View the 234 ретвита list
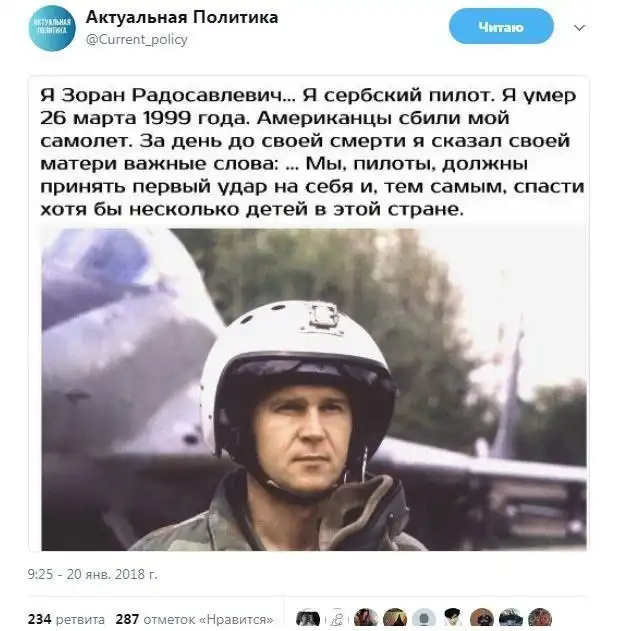 coord(66,619)
